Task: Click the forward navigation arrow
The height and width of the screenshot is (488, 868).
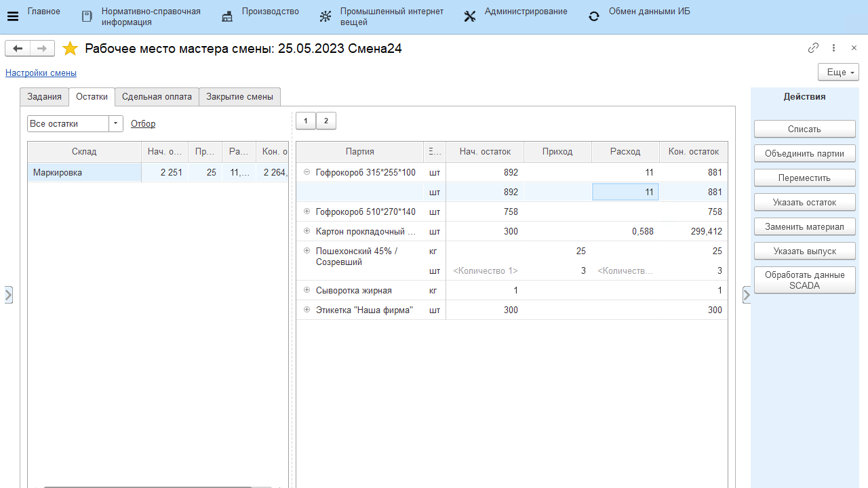Action: (x=41, y=48)
